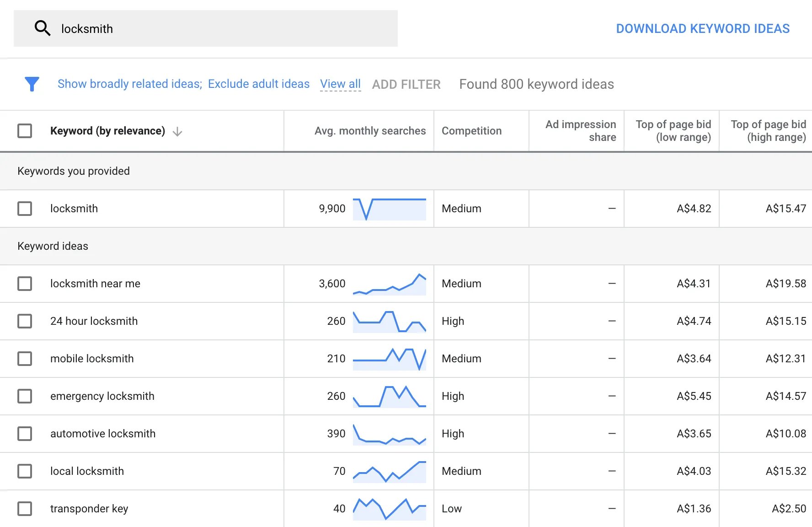Image resolution: width=812 pixels, height=527 pixels.
Task: Check the transponder key checkbox
Action: click(25, 509)
